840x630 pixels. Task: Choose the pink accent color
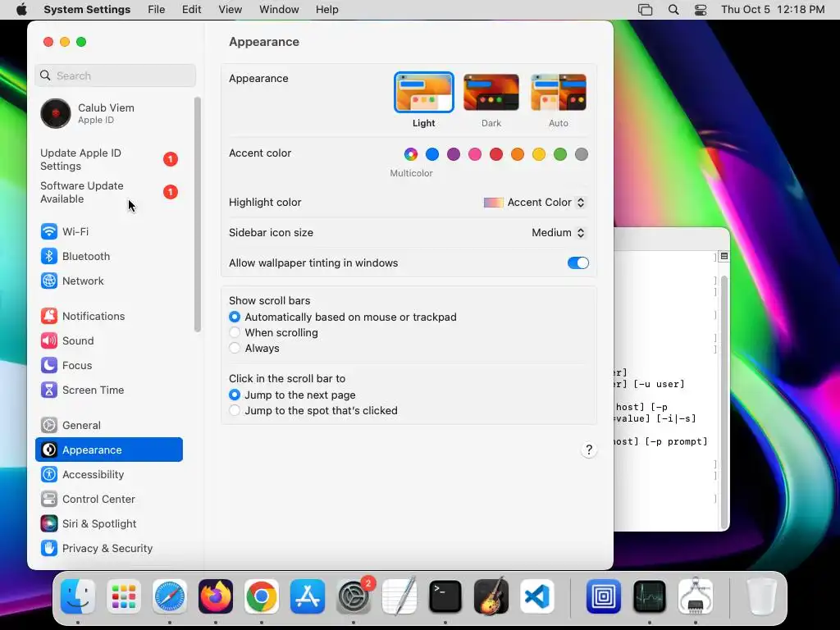tap(475, 154)
